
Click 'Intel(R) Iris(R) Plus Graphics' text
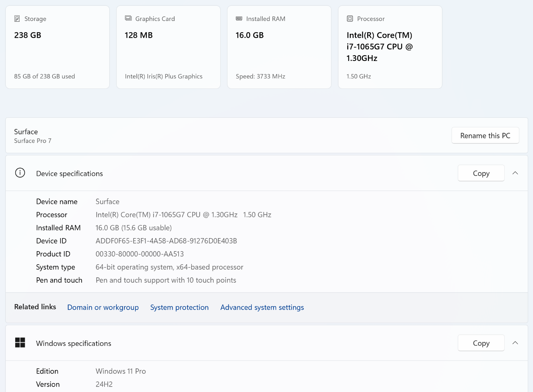164,76
